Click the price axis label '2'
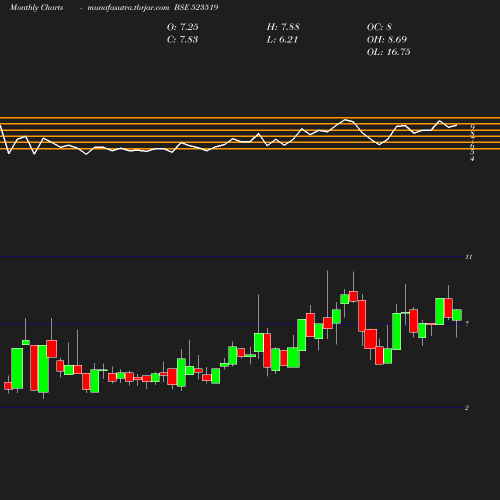This screenshot has height=500, width=500. tap(467, 408)
